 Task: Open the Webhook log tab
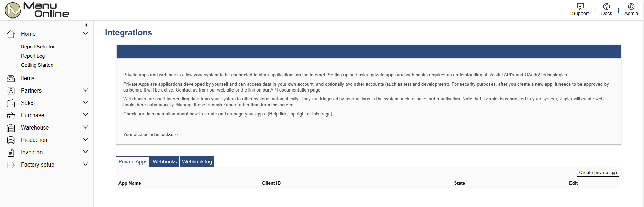(x=197, y=162)
